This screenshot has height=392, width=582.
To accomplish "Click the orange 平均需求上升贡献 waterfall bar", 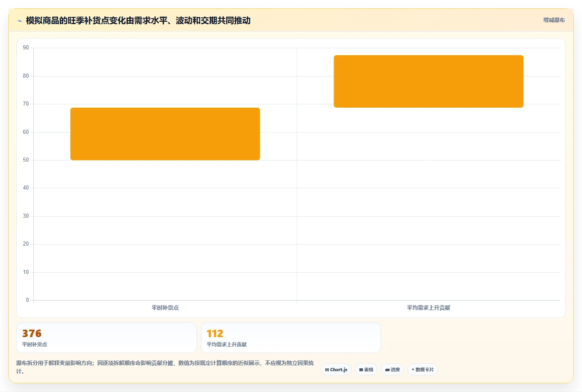I will (428, 81).
